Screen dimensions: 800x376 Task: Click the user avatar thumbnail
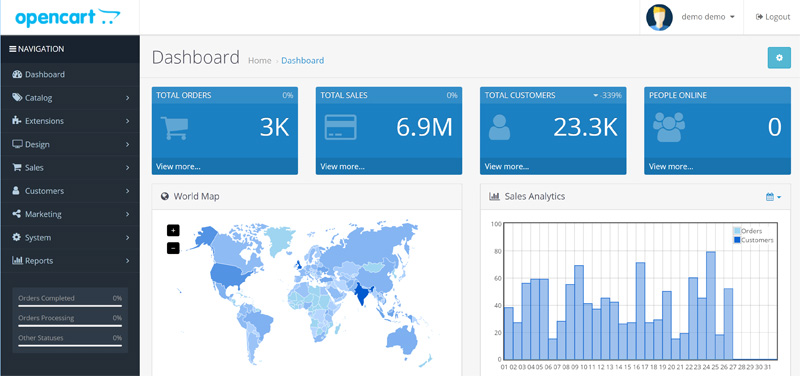tap(659, 17)
